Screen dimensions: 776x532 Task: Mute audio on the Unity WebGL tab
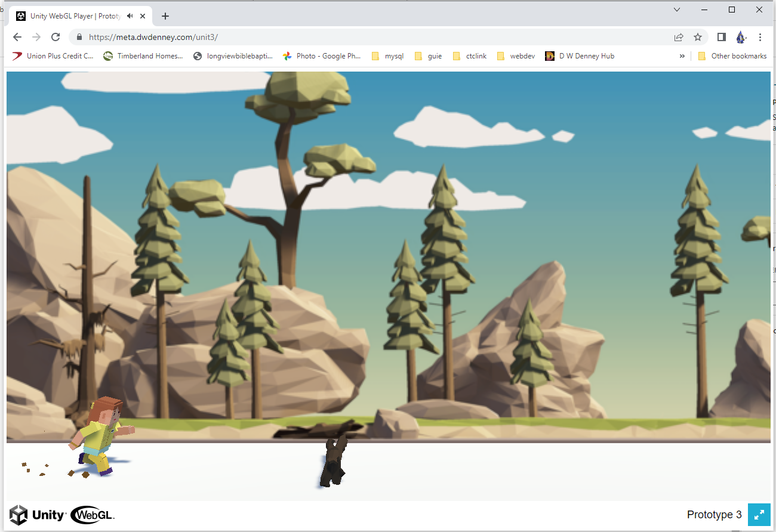130,16
